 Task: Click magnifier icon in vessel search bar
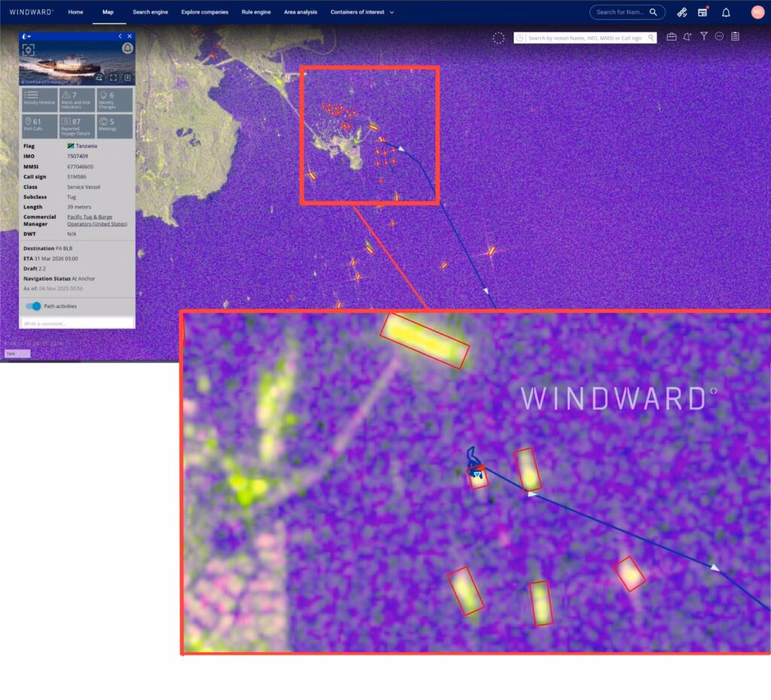[651, 38]
